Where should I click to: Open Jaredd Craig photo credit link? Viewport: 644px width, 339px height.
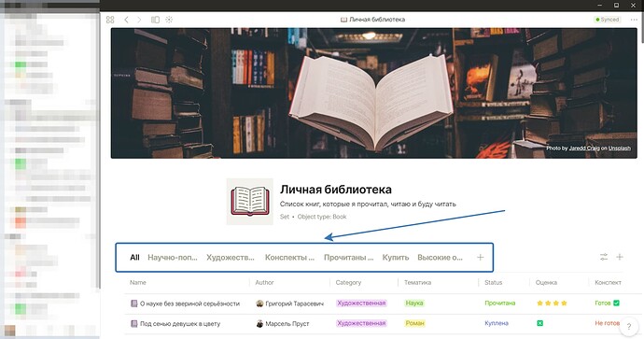[584, 148]
